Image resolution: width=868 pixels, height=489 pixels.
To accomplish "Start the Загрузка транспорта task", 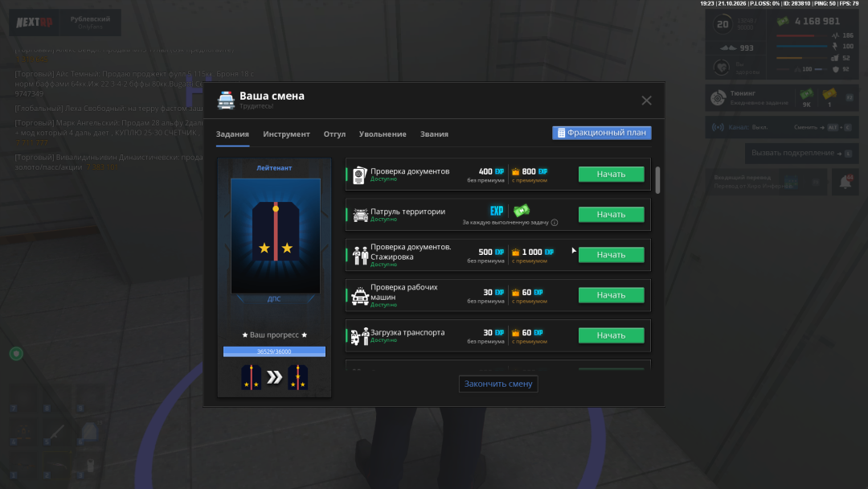I will click(x=611, y=335).
